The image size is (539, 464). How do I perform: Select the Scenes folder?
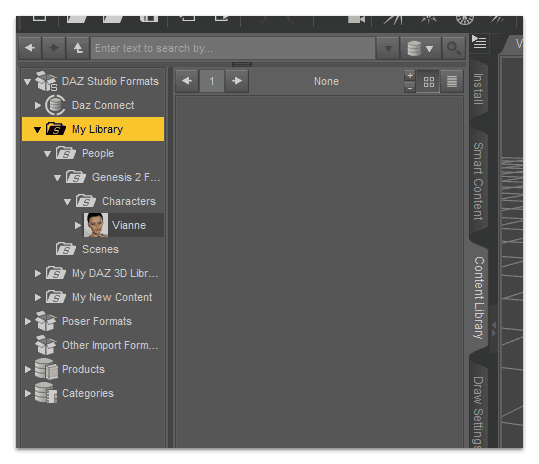(x=100, y=250)
